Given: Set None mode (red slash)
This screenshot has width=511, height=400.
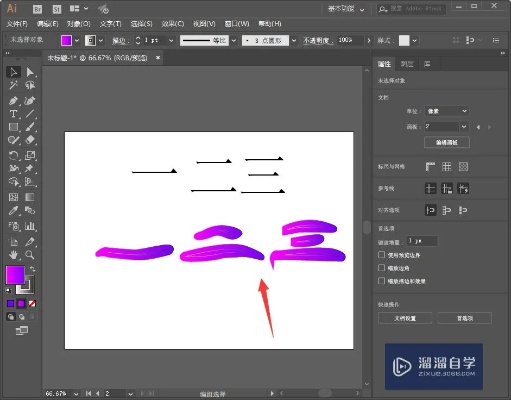Looking at the screenshot, I should pos(32,304).
